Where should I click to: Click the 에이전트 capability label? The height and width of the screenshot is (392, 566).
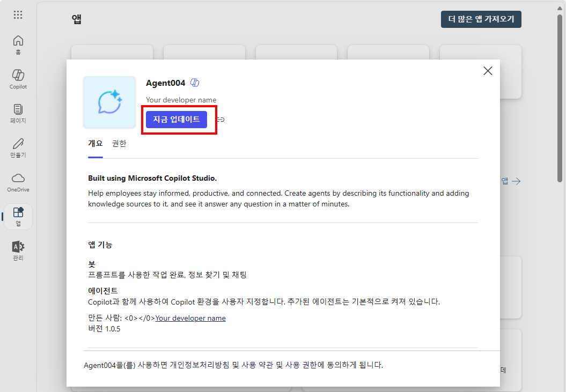pos(103,291)
